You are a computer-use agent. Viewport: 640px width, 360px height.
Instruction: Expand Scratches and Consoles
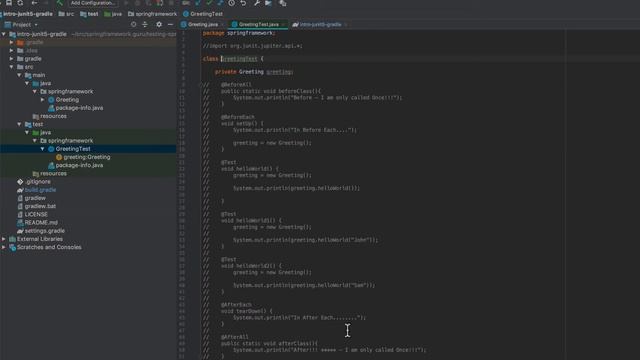[4, 247]
